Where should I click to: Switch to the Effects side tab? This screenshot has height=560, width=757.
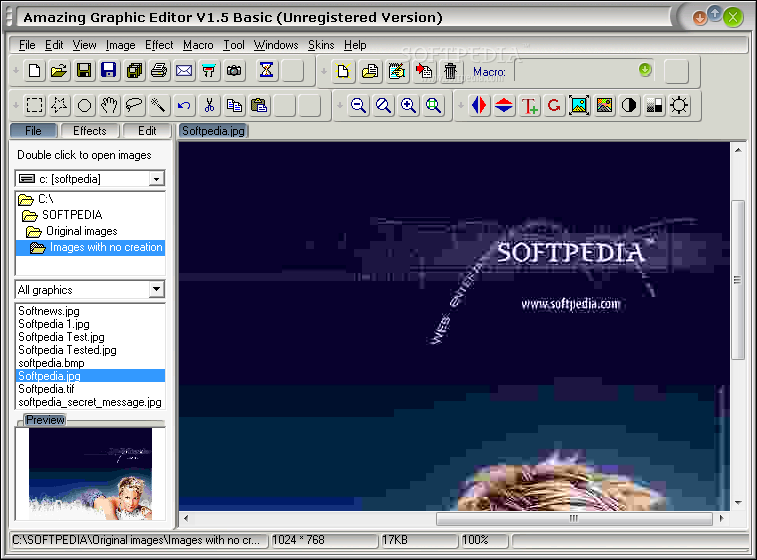tap(89, 131)
